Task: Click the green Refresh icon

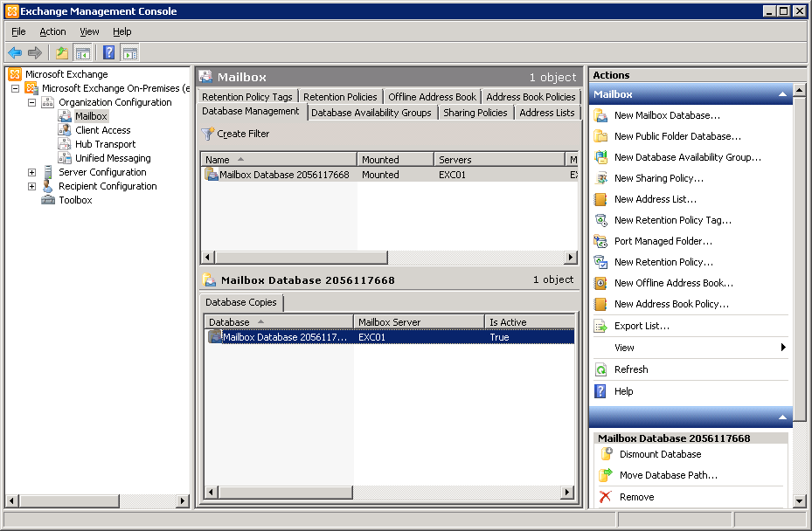Action: [600, 369]
